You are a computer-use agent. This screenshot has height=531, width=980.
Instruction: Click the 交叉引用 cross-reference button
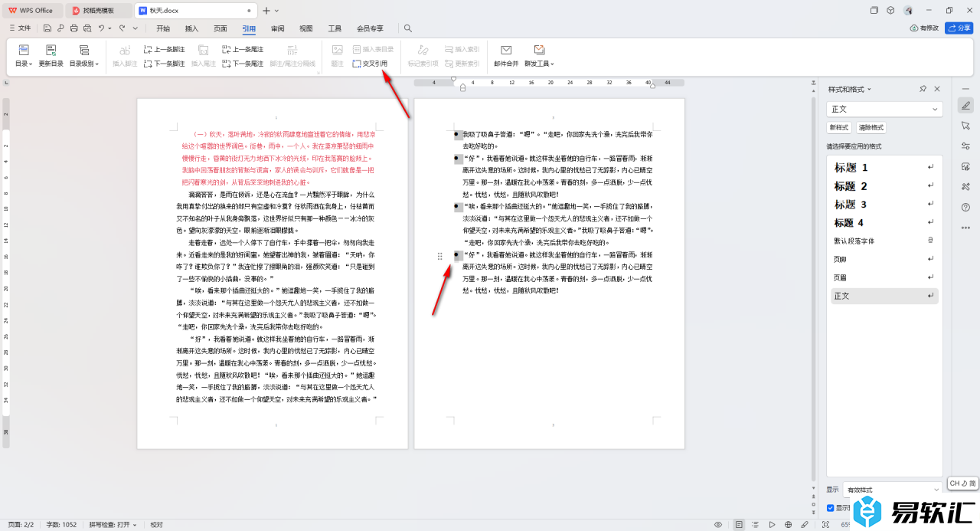tap(370, 64)
